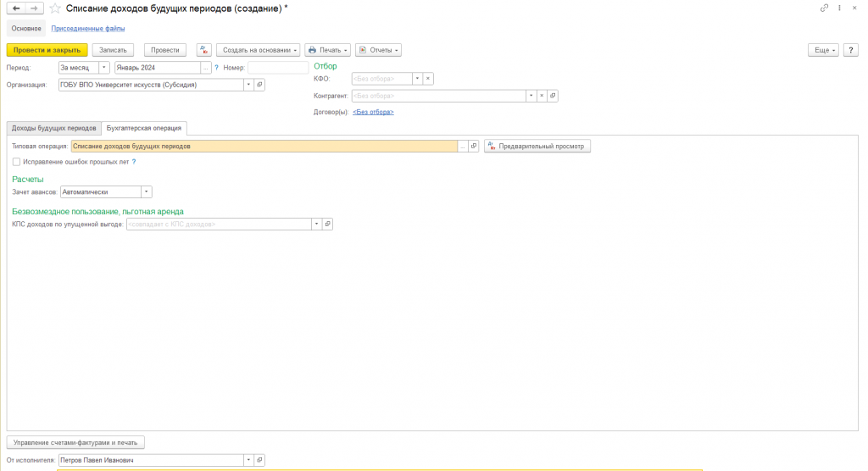Click Управление счетами-фактурами и печать button
868x471 pixels.
pyautogui.click(x=75, y=442)
